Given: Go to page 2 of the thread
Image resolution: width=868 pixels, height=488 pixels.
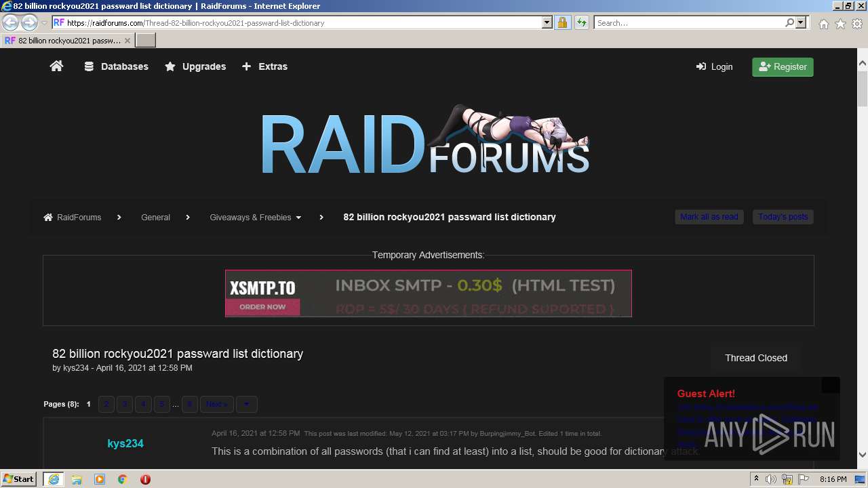Looking at the screenshot, I should 106,404.
